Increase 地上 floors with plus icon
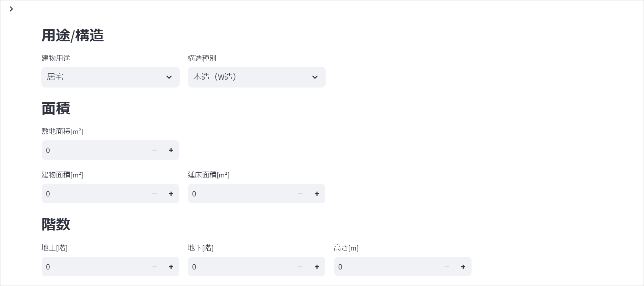Image resolution: width=644 pixels, height=286 pixels. tap(171, 267)
